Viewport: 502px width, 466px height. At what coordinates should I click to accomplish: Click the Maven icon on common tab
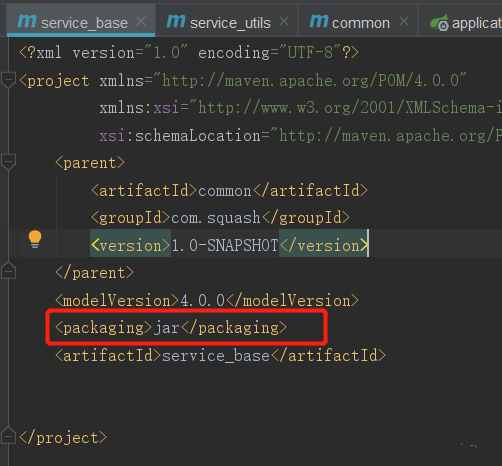tap(319, 21)
